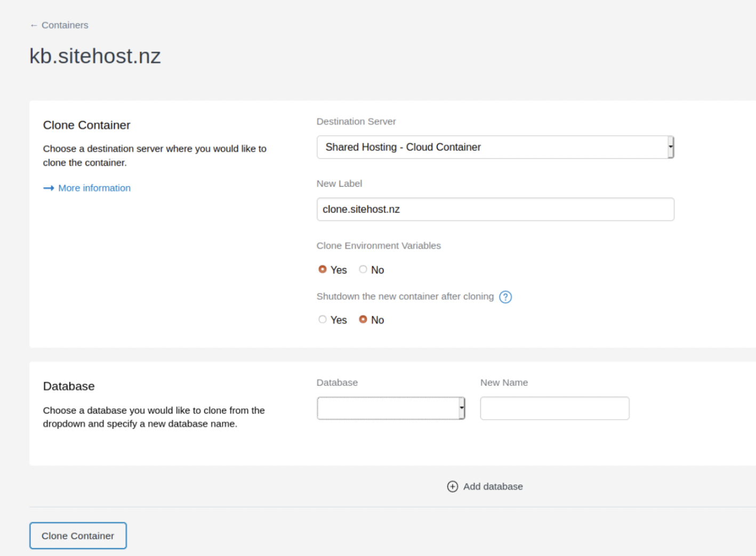This screenshot has width=756, height=556.
Task: Click the kb.sitehost.nz page heading
Action: pos(95,55)
